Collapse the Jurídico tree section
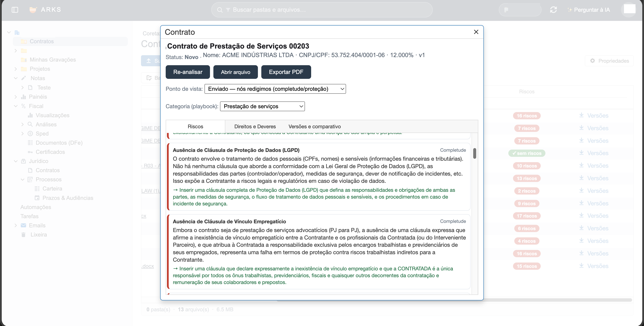Screen dimensions: 644x326 16,161
